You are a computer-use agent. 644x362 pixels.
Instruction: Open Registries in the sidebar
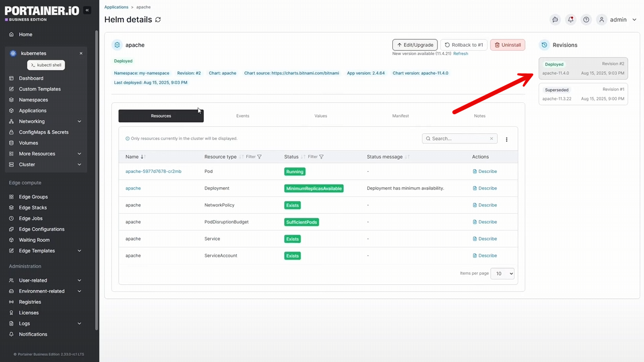(x=30, y=302)
